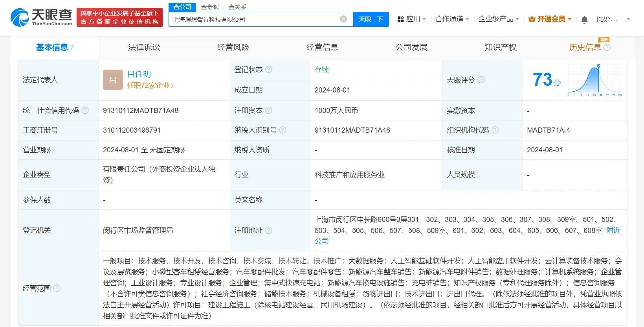Click help icon beside 组织机构代码

pos(495,130)
